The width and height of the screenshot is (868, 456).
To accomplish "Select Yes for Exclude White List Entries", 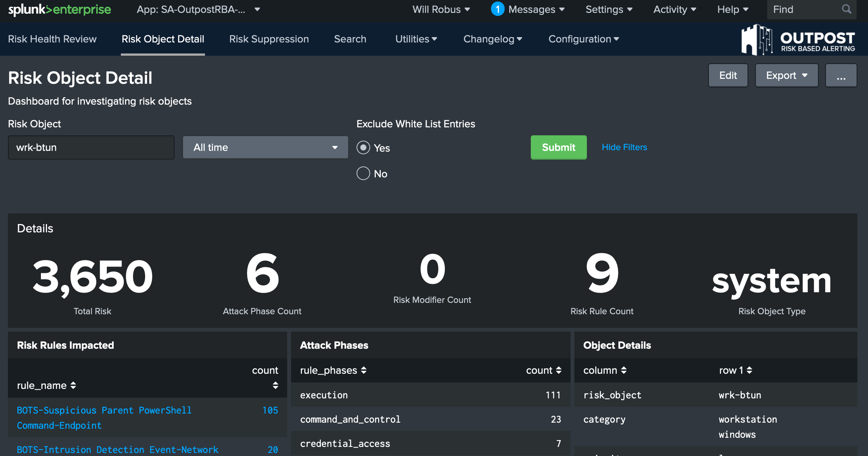I will 363,147.
